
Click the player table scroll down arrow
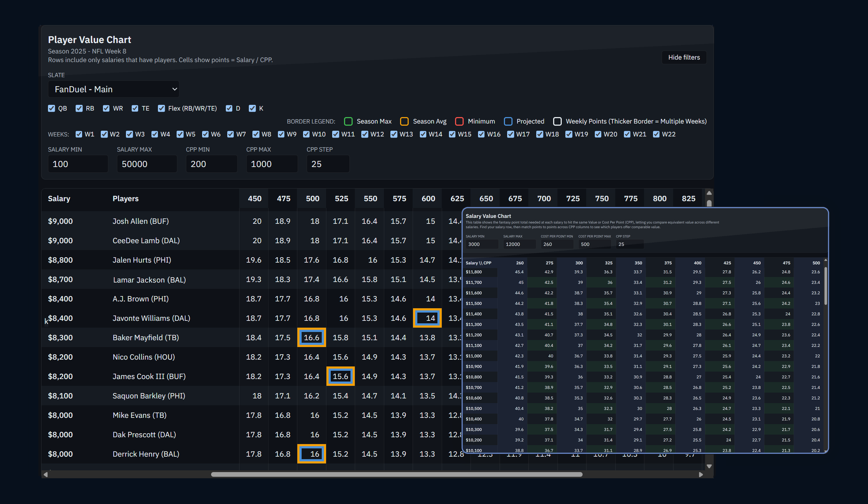pos(709,466)
